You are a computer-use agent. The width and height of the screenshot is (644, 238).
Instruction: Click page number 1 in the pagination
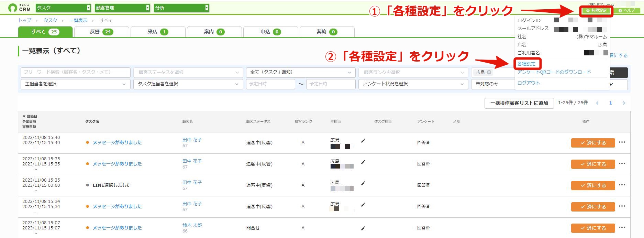pos(611,103)
